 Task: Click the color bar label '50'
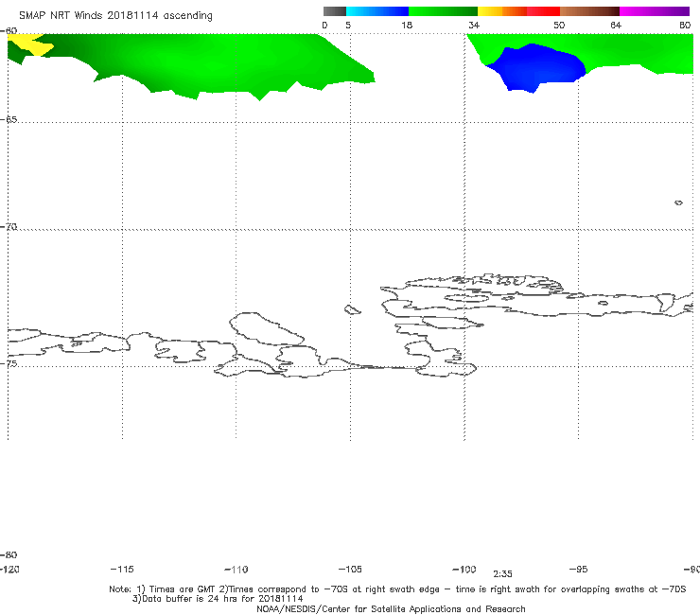click(x=559, y=26)
